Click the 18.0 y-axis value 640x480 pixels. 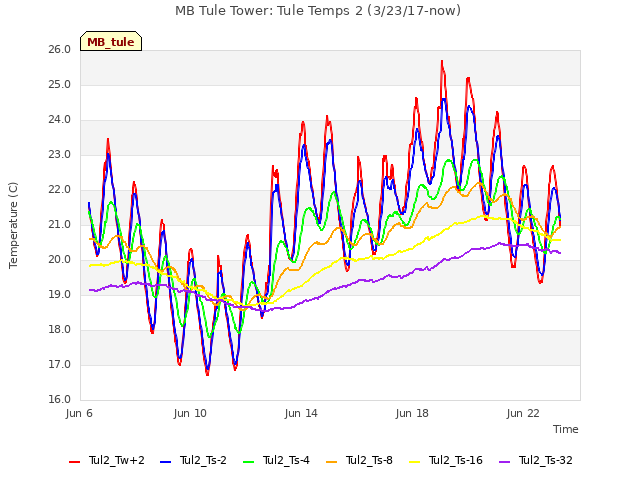(60, 329)
